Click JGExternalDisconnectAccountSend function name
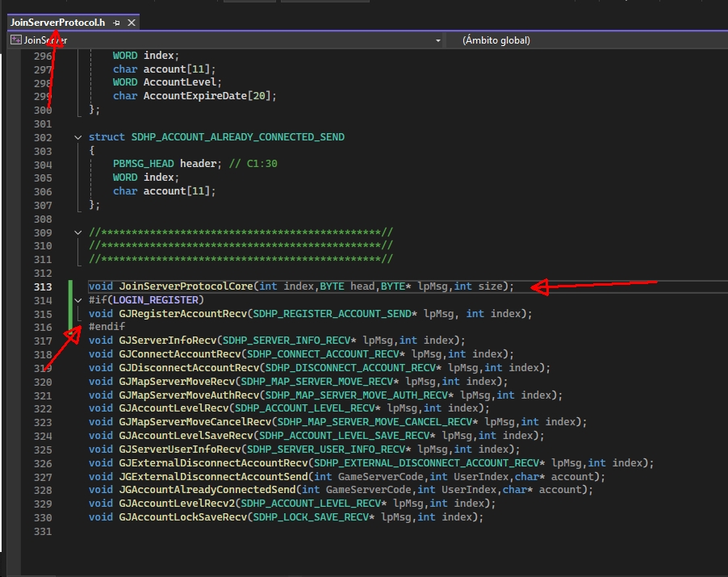Image resolution: width=728 pixels, height=577 pixels. point(214,477)
